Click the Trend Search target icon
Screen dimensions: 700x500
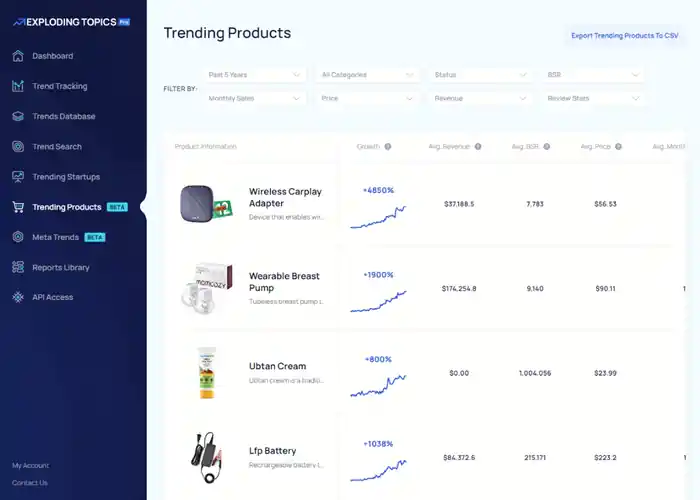(x=18, y=146)
